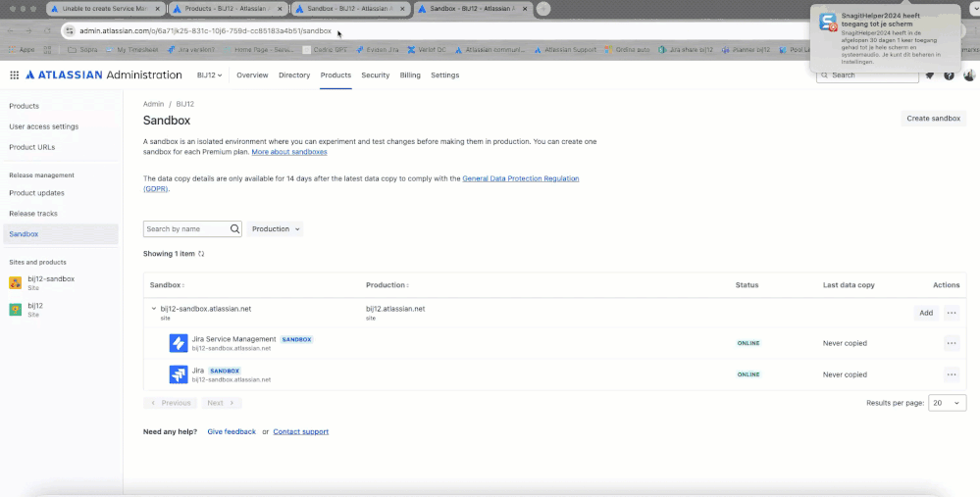This screenshot has height=497, width=980.
Task: Open the More about sandboxes link
Action: pyautogui.click(x=288, y=152)
